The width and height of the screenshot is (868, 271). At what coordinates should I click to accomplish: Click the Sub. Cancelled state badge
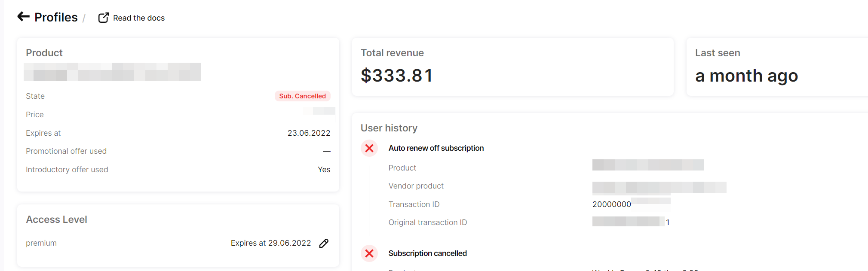tap(302, 96)
